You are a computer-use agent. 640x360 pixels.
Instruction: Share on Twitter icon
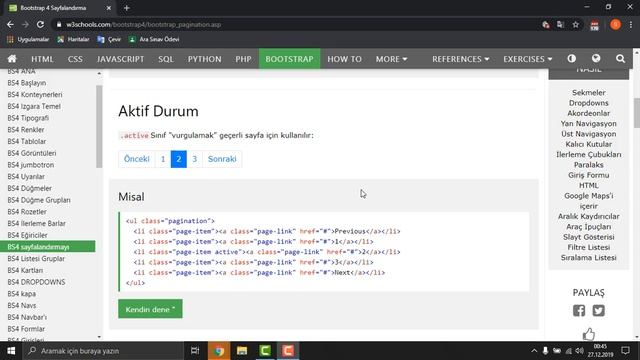[x=598, y=311]
